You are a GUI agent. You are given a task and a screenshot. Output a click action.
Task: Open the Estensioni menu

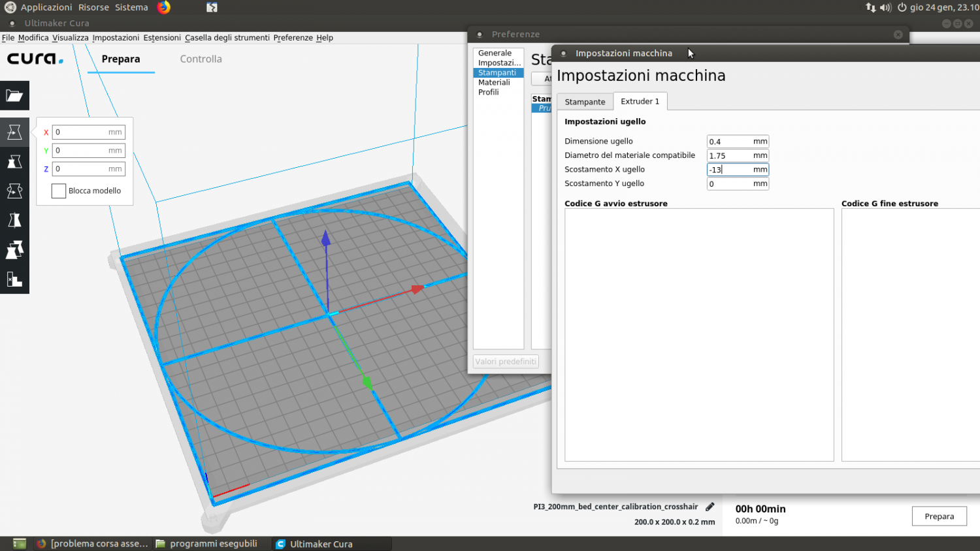click(x=162, y=38)
